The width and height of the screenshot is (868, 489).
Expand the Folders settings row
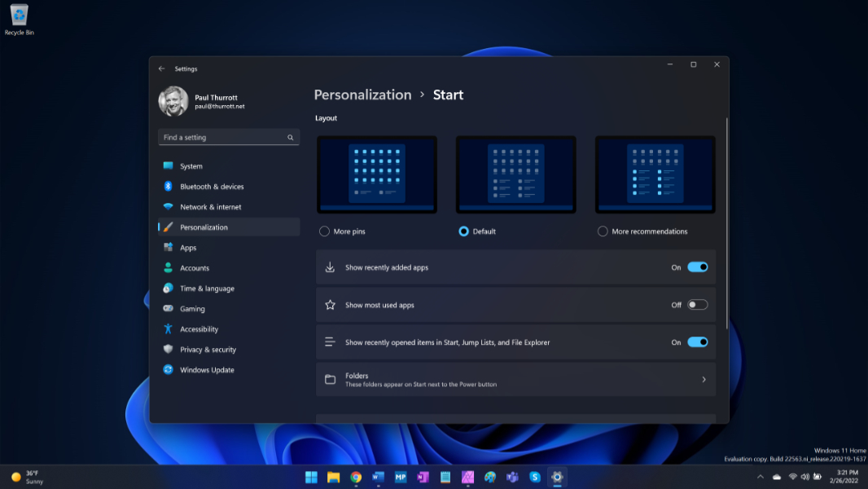(x=515, y=380)
